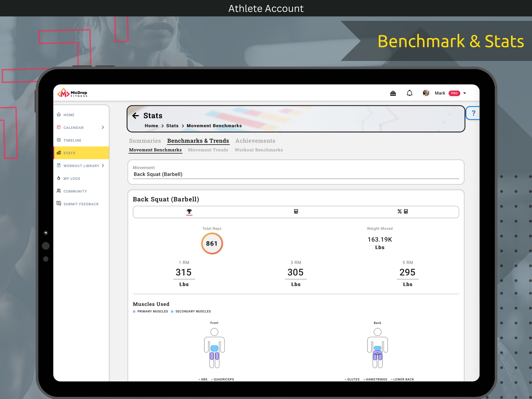Switch to Workout Benchmarks sub-tab
Viewport: 532px width, 399px height.
coord(259,150)
